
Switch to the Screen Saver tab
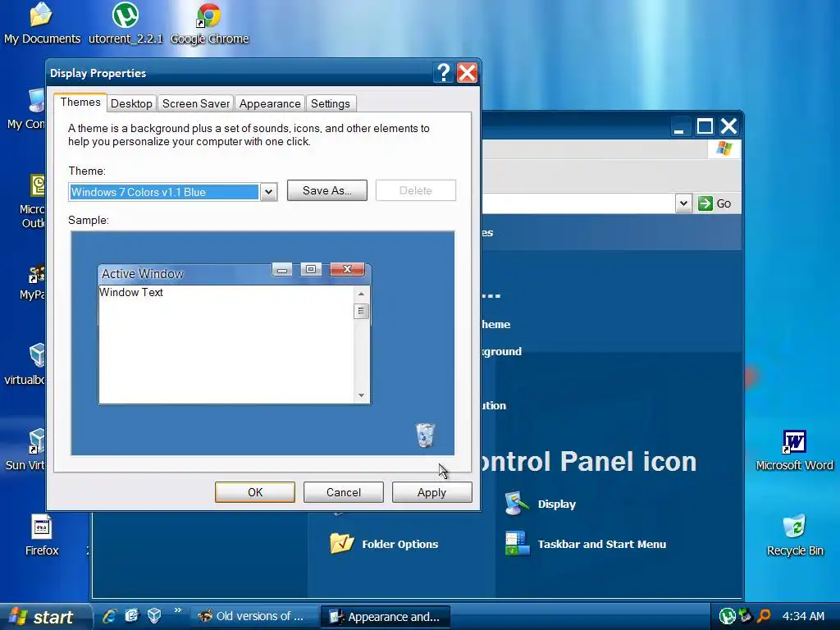pyautogui.click(x=195, y=104)
